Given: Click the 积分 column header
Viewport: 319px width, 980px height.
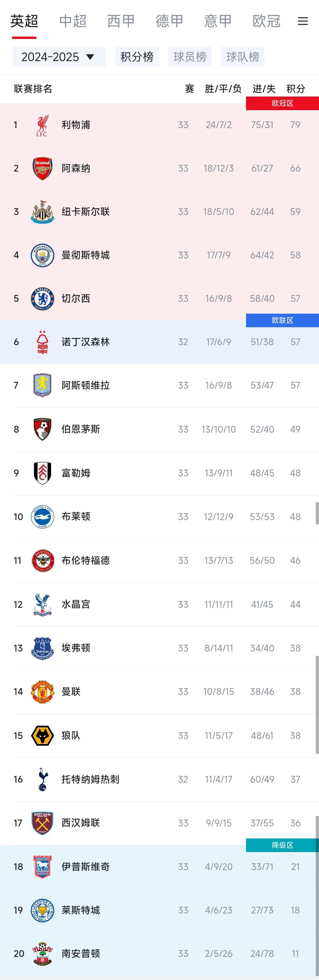Looking at the screenshot, I should tap(296, 89).
